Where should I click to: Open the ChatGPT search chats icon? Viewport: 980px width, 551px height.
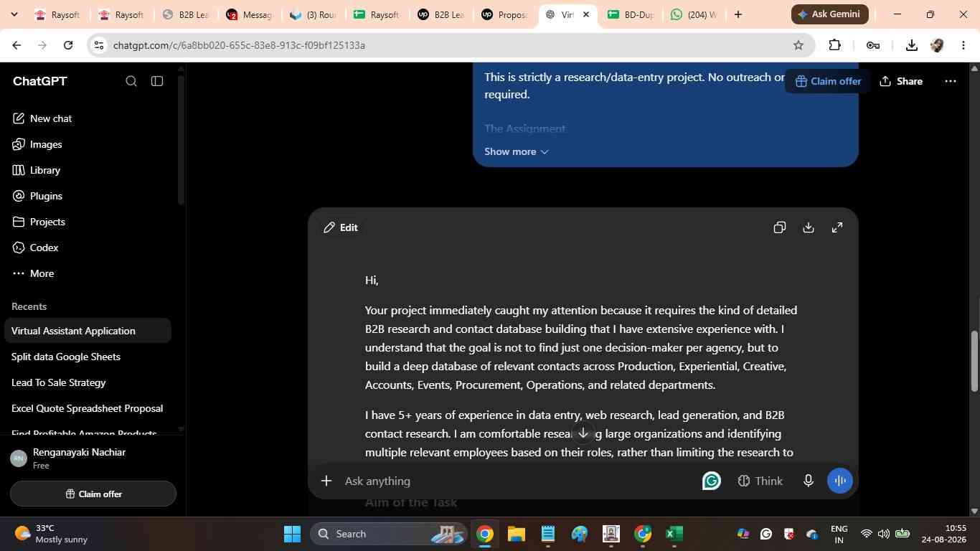click(131, 81)
